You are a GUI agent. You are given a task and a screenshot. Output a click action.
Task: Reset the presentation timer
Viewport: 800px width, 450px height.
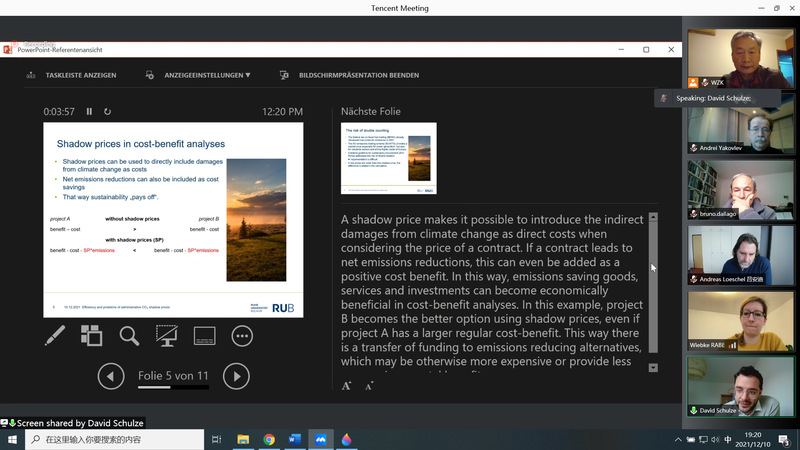(x=107, y=111)
